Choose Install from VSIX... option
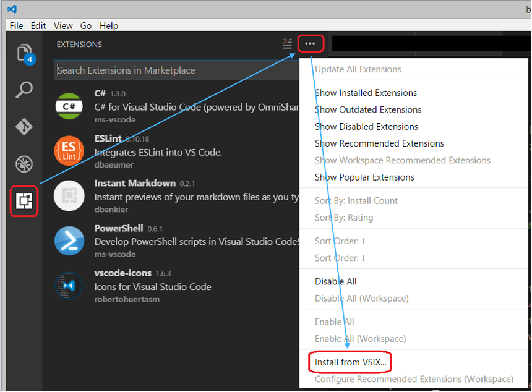 (351, 362)
